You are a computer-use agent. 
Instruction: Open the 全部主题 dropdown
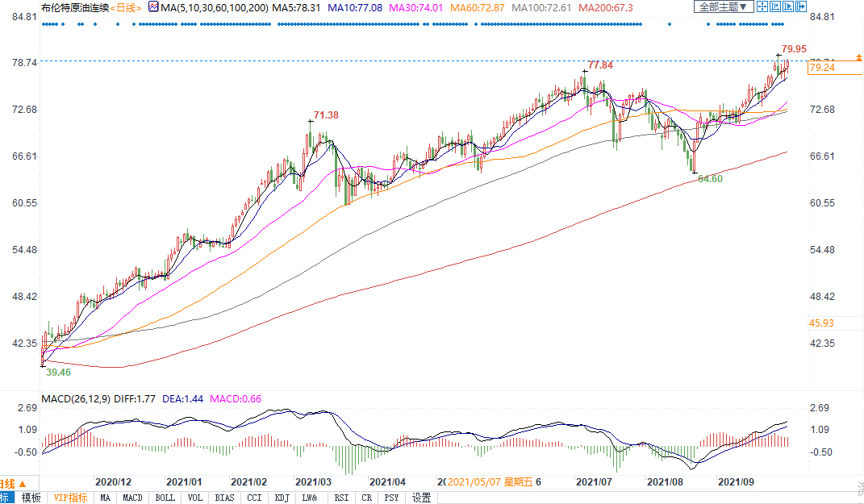(x=724, y=6)
